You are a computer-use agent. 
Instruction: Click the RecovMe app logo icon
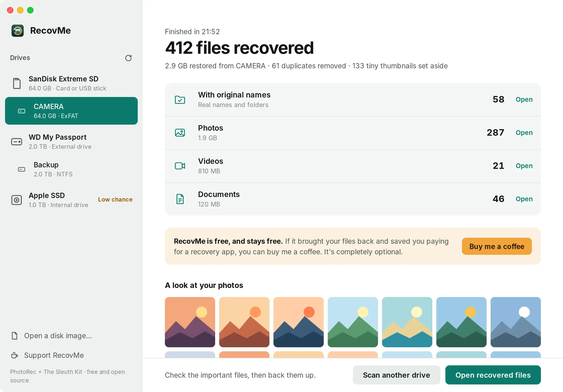[18, 31]
